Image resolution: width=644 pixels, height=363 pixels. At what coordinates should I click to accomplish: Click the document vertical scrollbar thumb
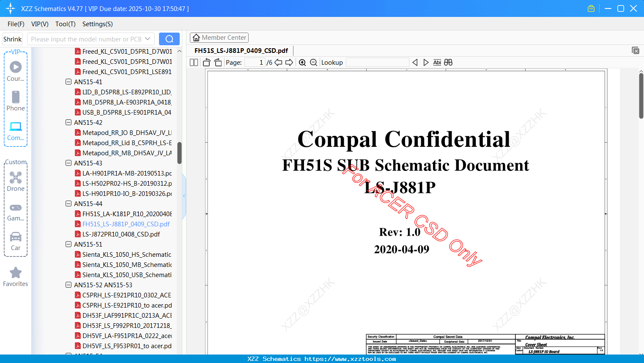tap(641, 96)
